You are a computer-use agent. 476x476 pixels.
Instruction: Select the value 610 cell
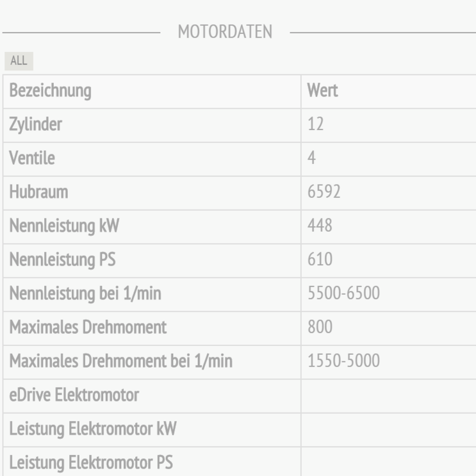[x=320, y=261]
